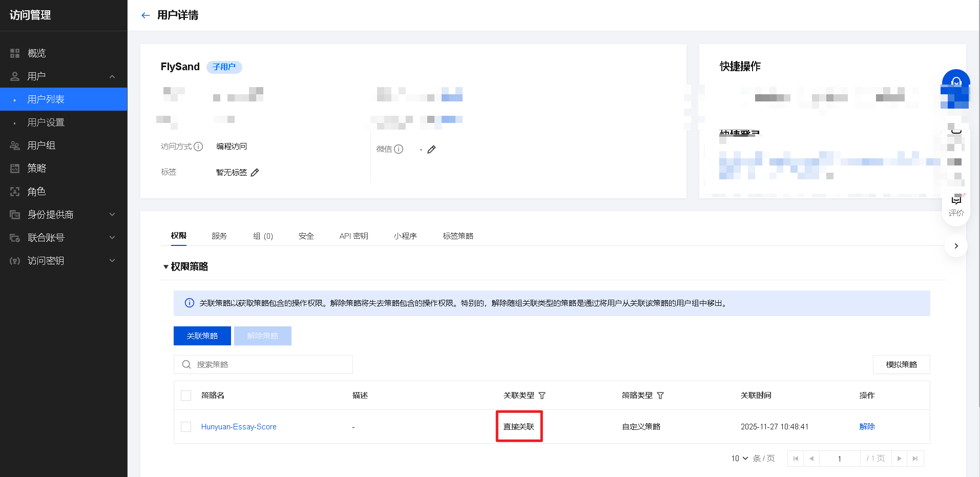
Task: Click the 解除策略 button
Action: pyautogui.click(x=263, y=336)
